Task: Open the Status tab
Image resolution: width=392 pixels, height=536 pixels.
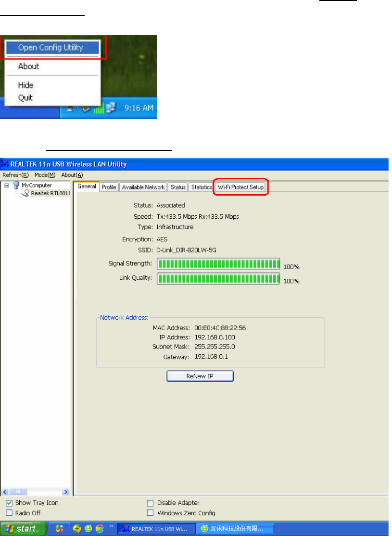Action: 178,187
